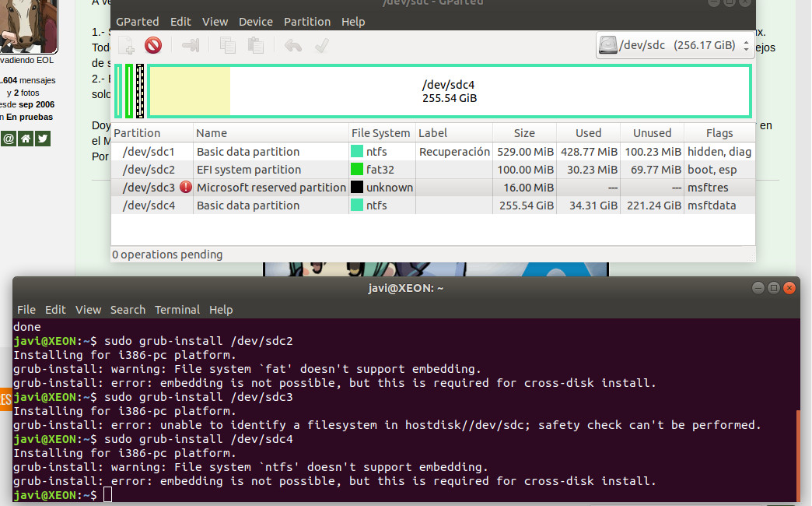Click the teal ntfs swatch for /dev/sdc4
Viewport: 812px width, 506px height.
click(x=357, y=206)
